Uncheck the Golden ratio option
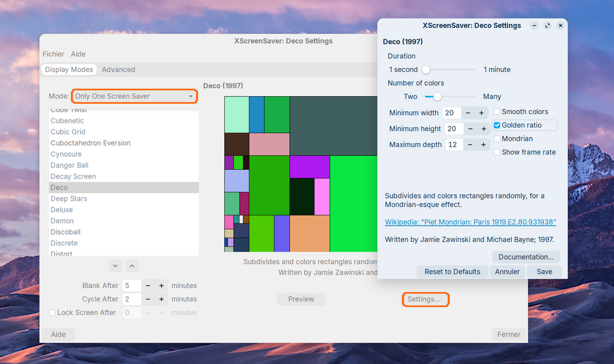The image size is (614, 364). 497,125
